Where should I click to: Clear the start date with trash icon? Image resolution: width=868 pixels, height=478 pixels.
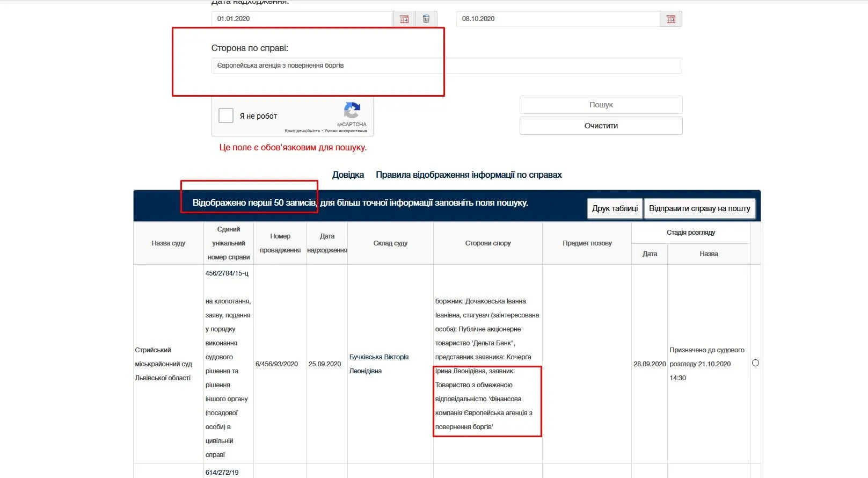(x=426, y=19)
